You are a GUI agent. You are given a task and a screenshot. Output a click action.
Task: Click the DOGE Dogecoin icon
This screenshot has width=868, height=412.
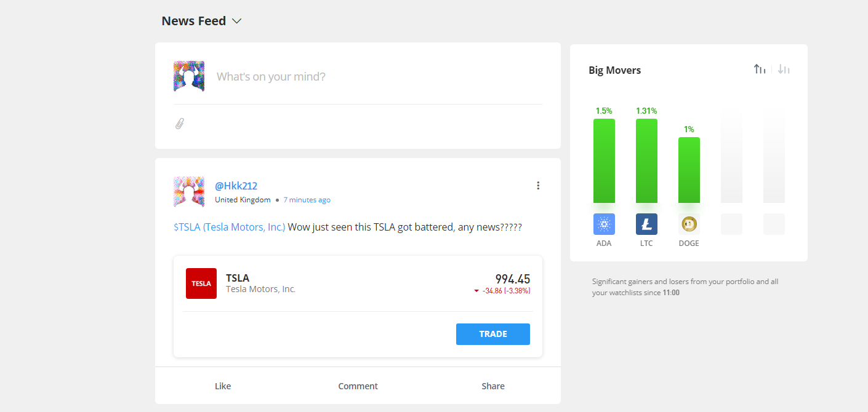[689, 224]
